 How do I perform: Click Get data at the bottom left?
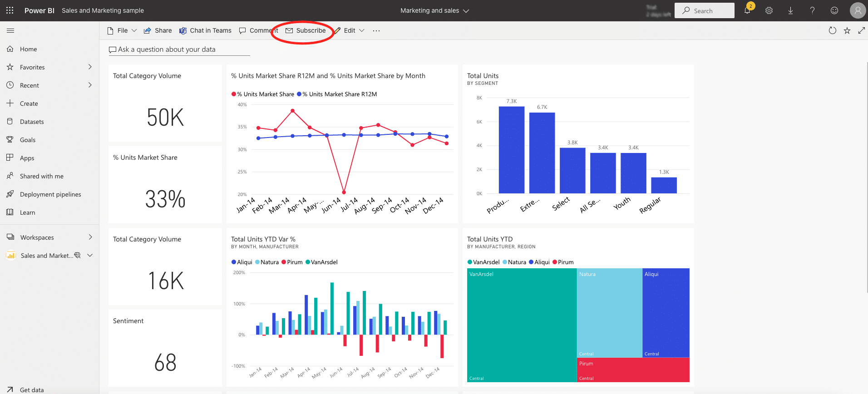click(x=32, y=390)
